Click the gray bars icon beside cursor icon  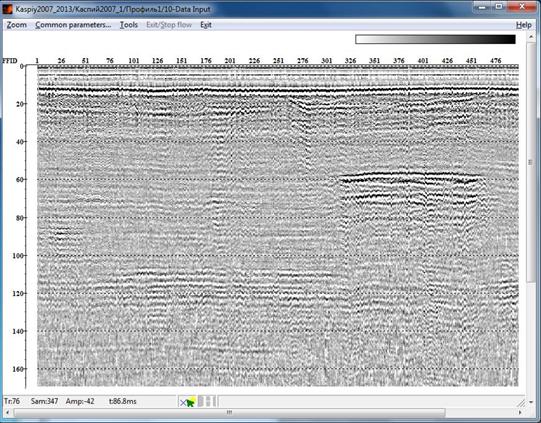207,401
